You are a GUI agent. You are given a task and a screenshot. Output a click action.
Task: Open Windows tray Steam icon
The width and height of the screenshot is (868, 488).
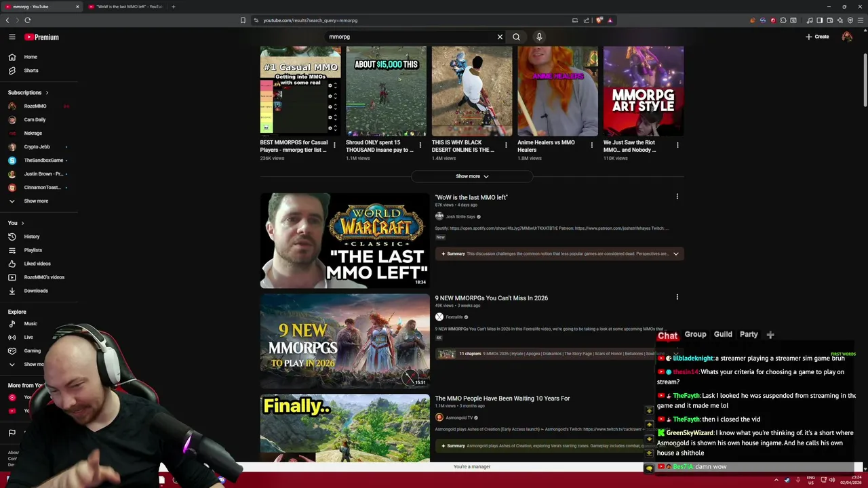pos(787,480)
